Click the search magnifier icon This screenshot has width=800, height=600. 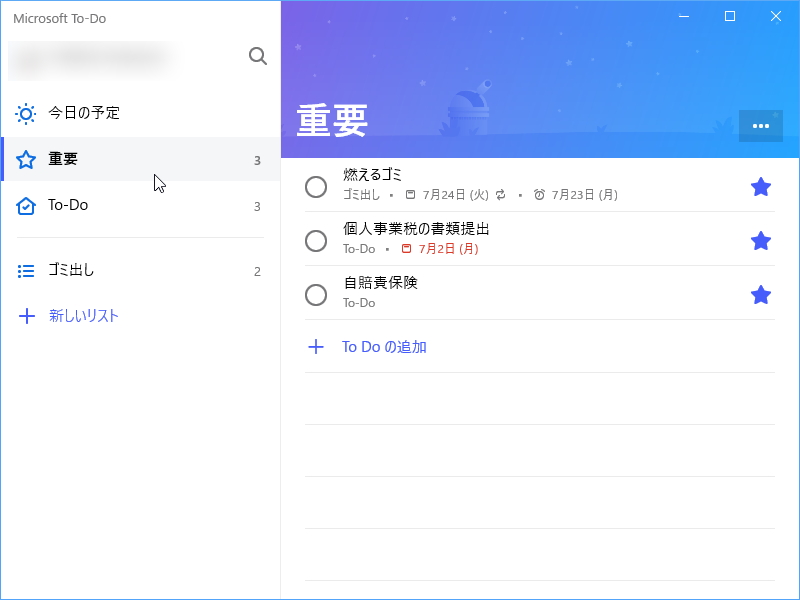pyautogui.click(x=257, y=56)
